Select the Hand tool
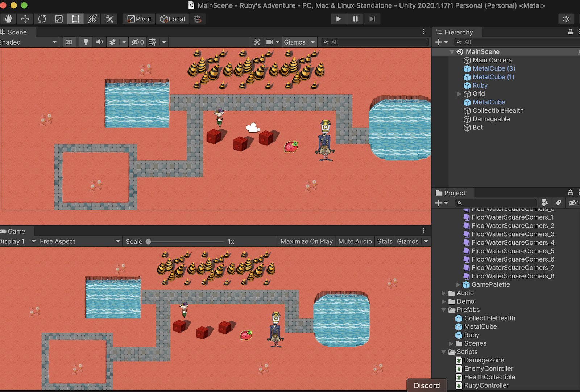This screenshot has height=392, width=580. (8, 19)
